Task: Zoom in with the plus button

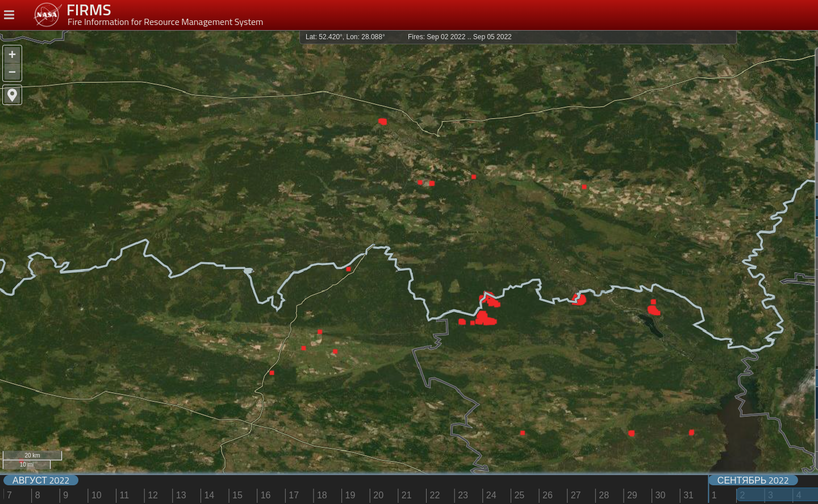Action: pyautogui.click(x=12, y=54)
